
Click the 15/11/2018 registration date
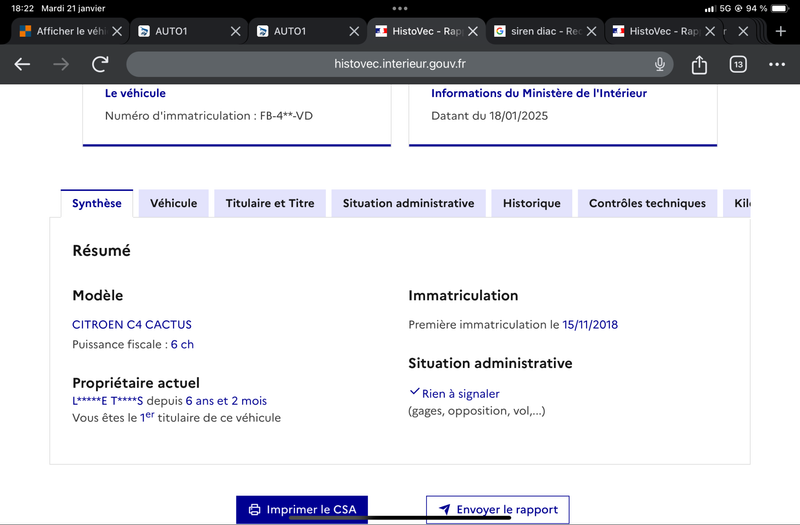pos(590,324)
